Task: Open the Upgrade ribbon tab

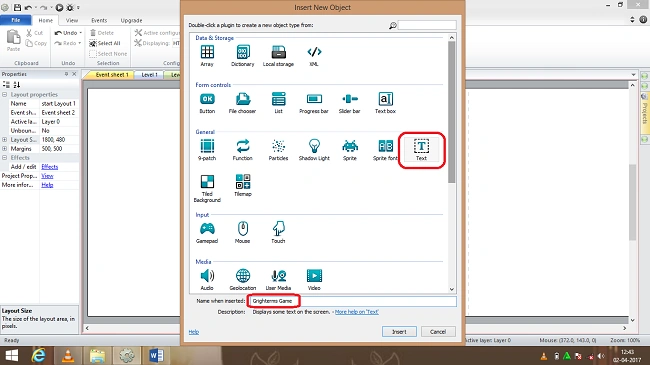Action: pos(131,20)
